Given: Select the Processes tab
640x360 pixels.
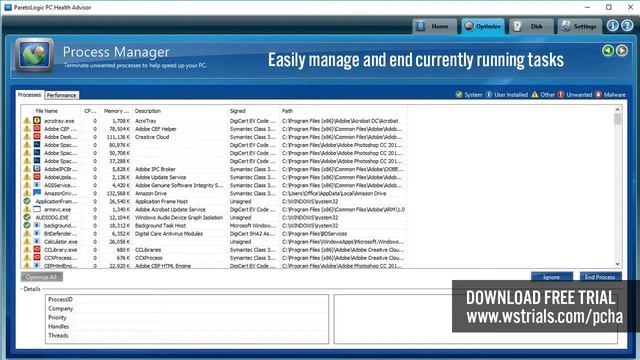Looking at the screenshot, I should (29, 95).
